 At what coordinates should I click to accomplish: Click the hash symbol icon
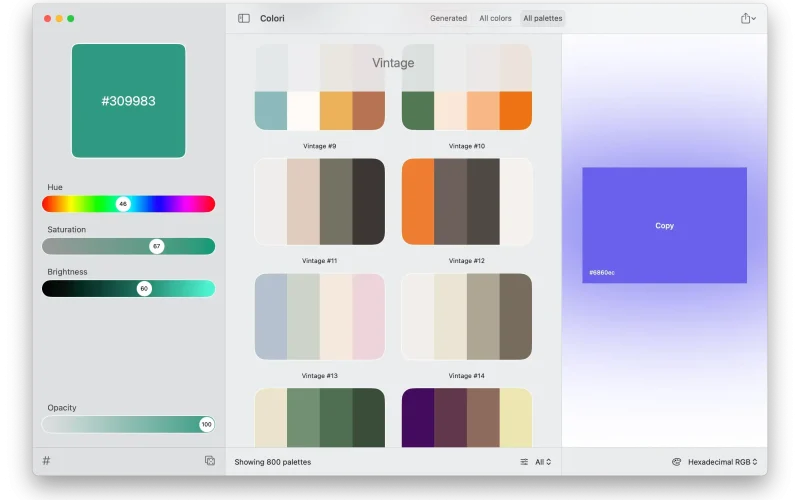[x=46, y=461]
